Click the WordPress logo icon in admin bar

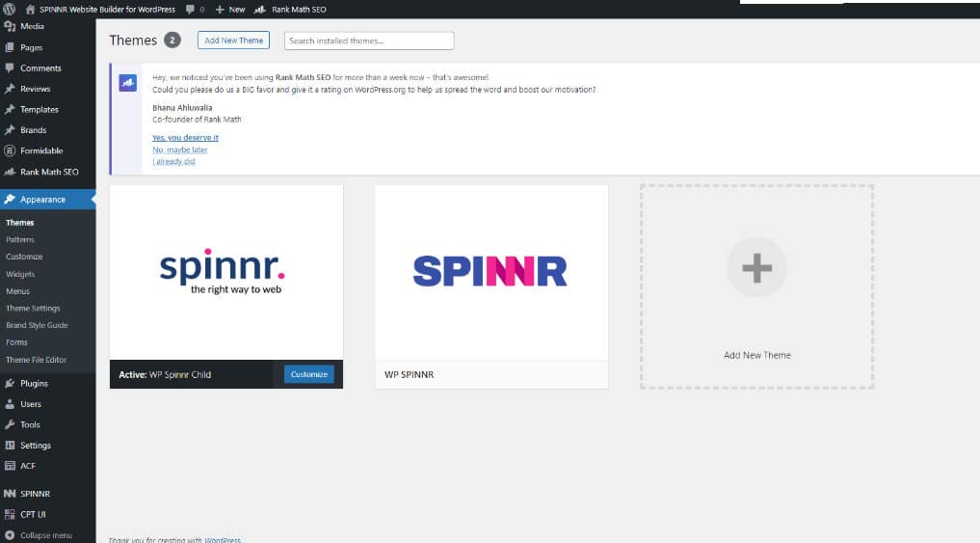point(10,9)
